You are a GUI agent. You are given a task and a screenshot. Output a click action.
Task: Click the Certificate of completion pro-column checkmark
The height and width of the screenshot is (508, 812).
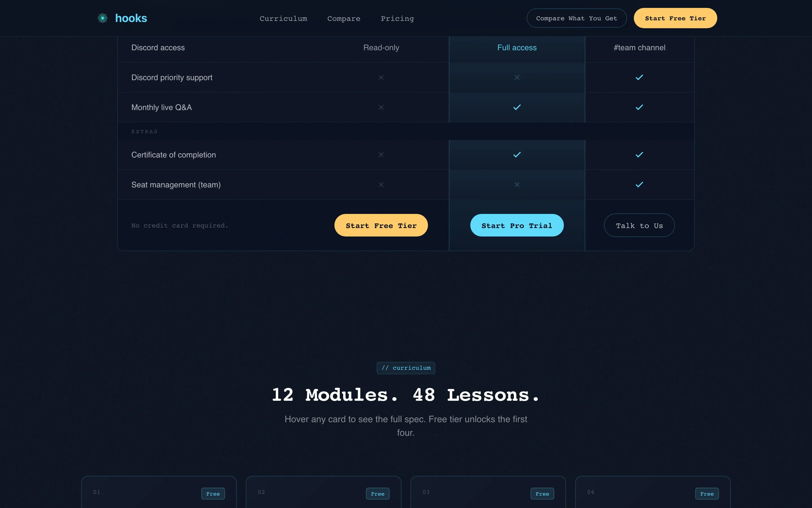(517, 155)
